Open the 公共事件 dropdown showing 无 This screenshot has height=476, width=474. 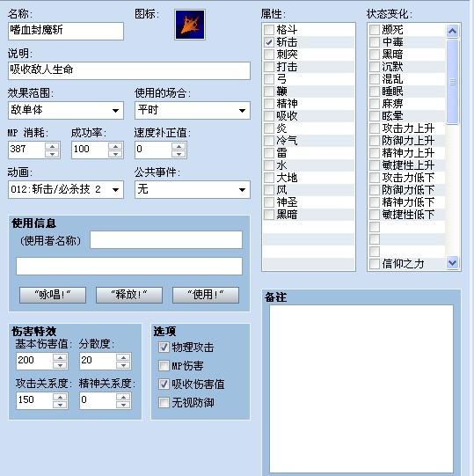193,189
